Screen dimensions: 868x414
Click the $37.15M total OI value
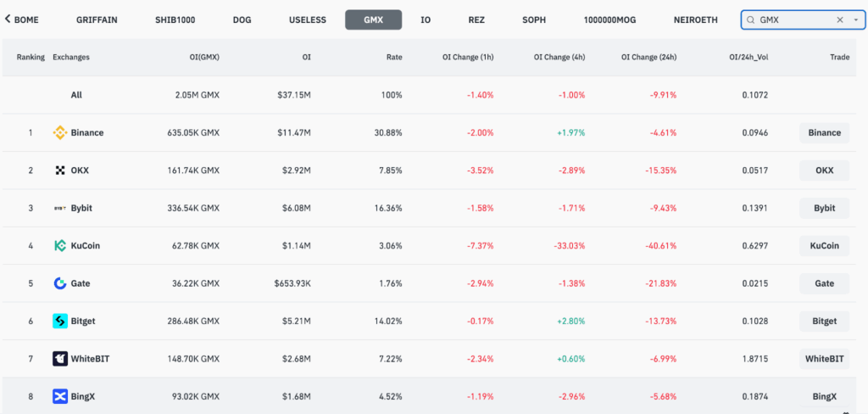click(x=294, y=95)
